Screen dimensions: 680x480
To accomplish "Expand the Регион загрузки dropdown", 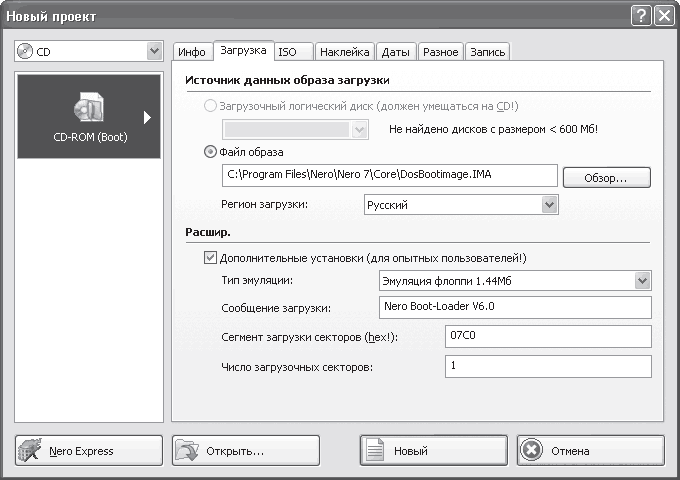I will (548, 205).
